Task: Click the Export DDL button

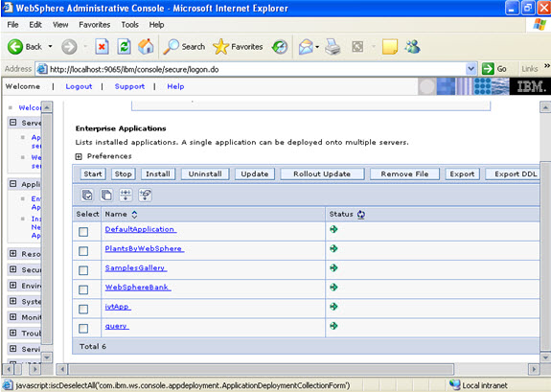Action: pos(513,174)
